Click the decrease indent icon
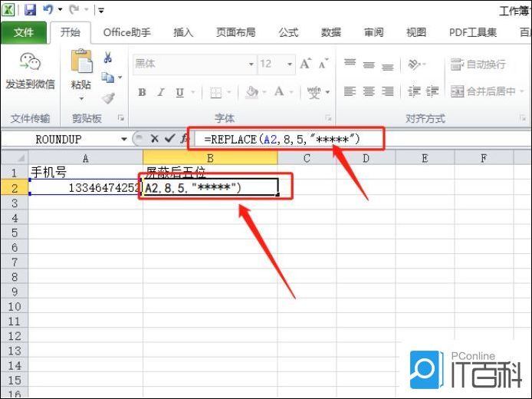Image resolution: width=532 pixels, height=399 pixels. (x=414, y=91)
